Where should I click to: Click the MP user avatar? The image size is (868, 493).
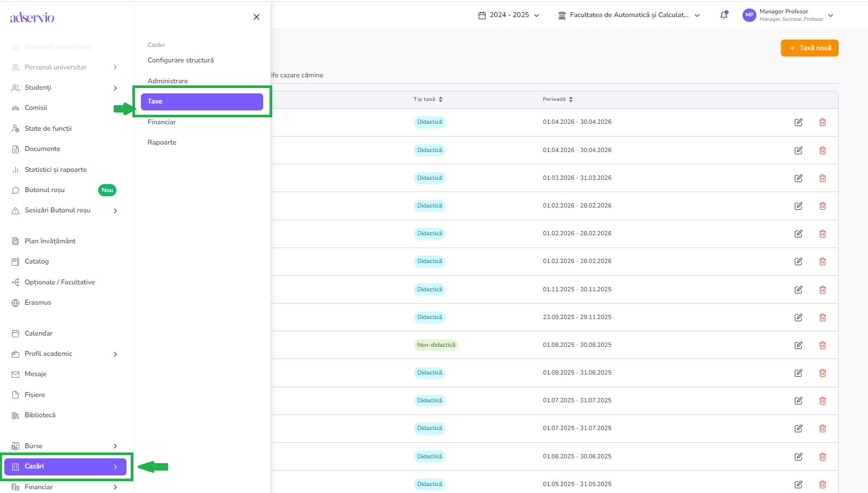749,15
